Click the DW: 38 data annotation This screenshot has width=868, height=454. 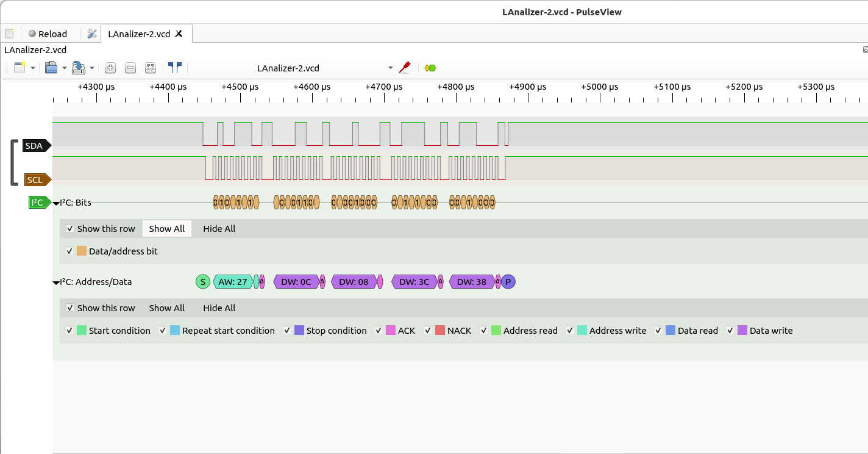pyautogui.click(x=472, y=282)
